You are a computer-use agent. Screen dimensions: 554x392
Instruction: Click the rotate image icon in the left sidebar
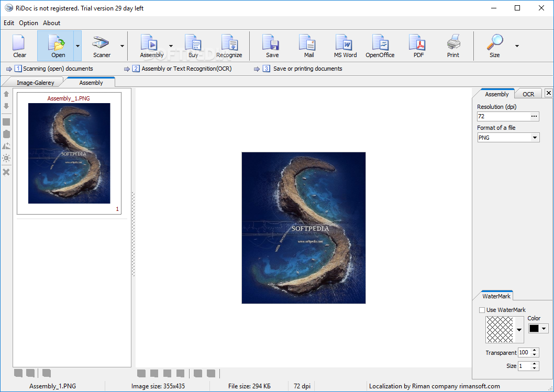(6, 146)
